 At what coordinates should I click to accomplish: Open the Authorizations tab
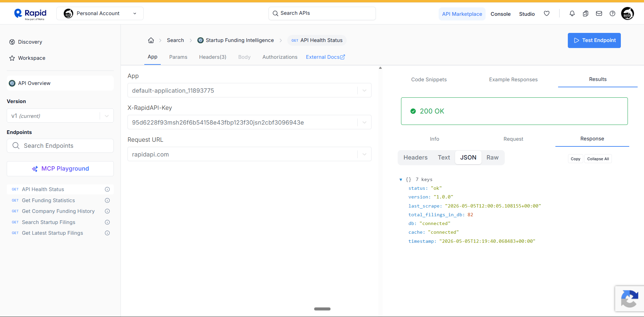click(x=280, y=57)
